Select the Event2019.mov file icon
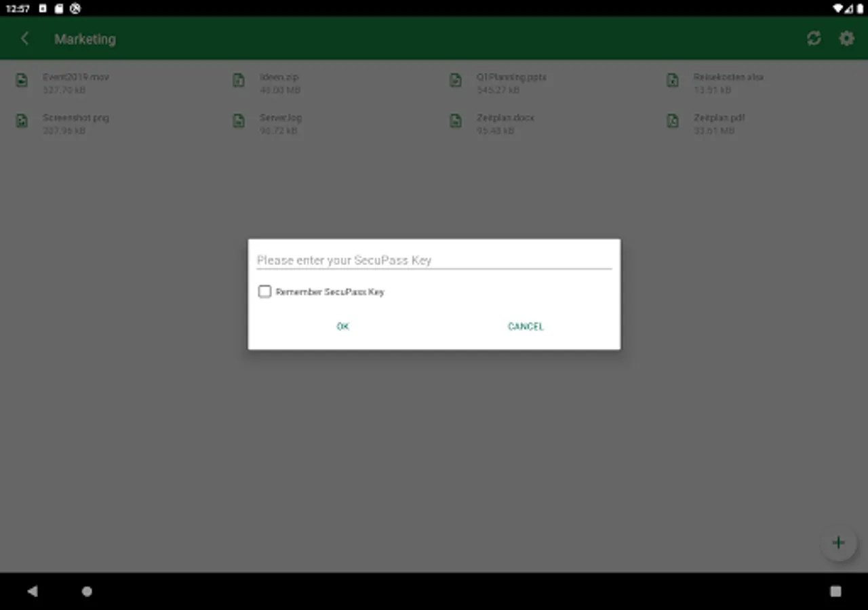Image resolution: width=868 pixels, height=610 pixels. point(22,81)
